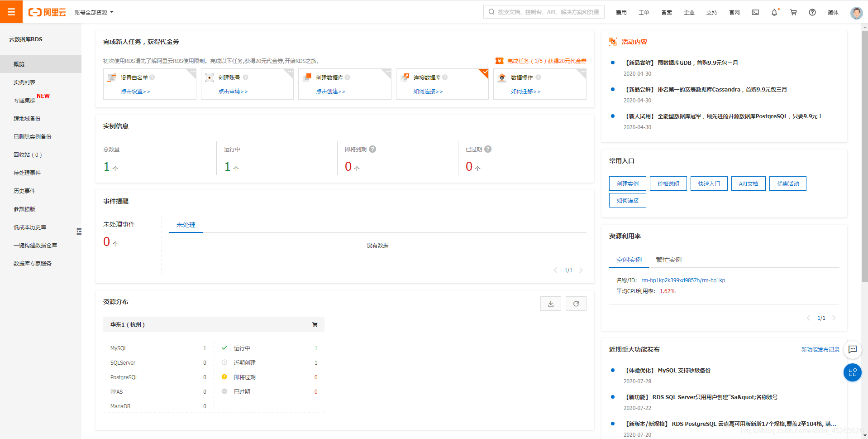Click help icon beside 连接数据库

pyautogui.click(x=445, y=77)
